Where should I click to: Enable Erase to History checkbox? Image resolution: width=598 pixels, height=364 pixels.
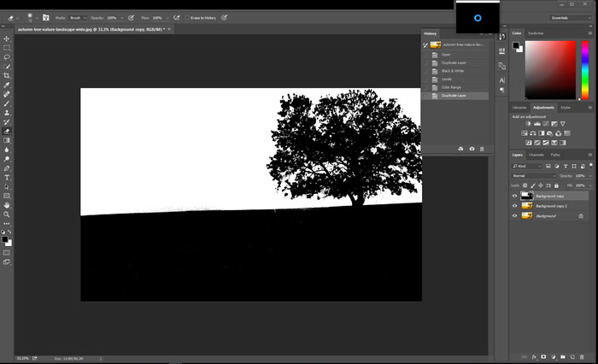point(187,18)
